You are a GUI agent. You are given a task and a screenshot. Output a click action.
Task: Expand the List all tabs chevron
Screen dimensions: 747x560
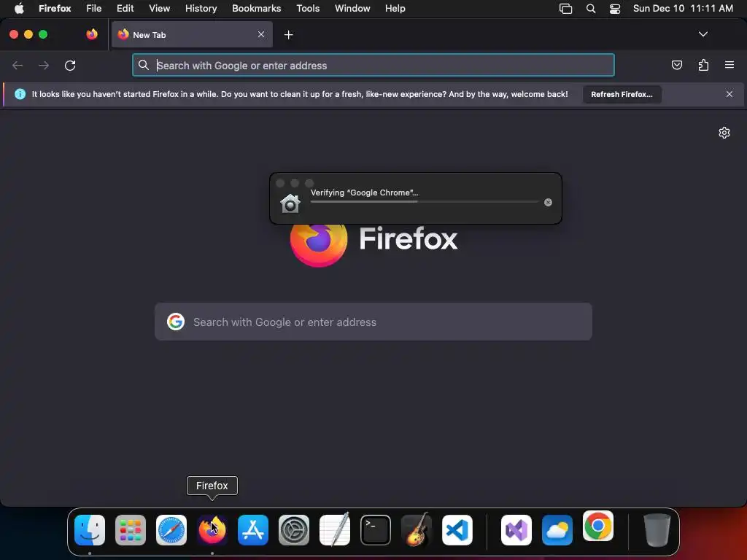(703, 34)
